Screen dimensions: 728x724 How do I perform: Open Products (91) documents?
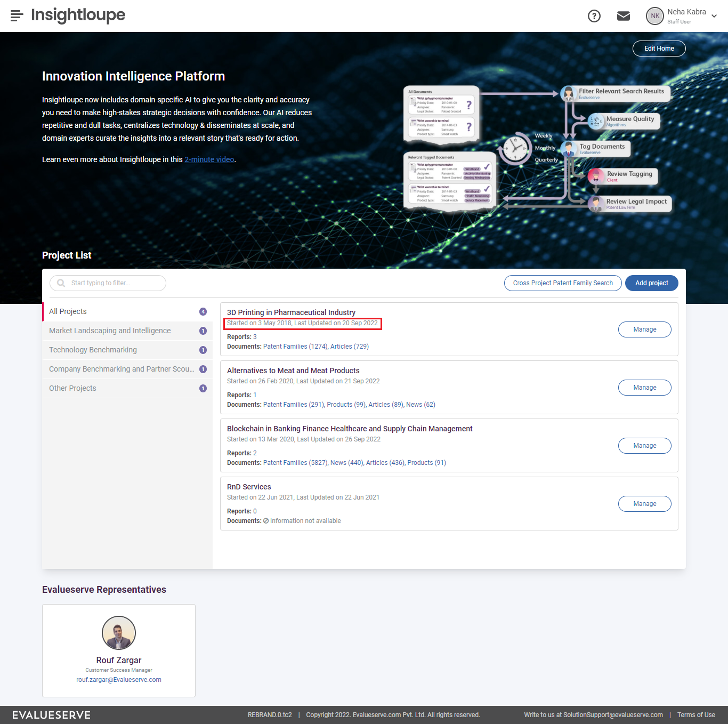pyautogui.click(x=426, y=463)
